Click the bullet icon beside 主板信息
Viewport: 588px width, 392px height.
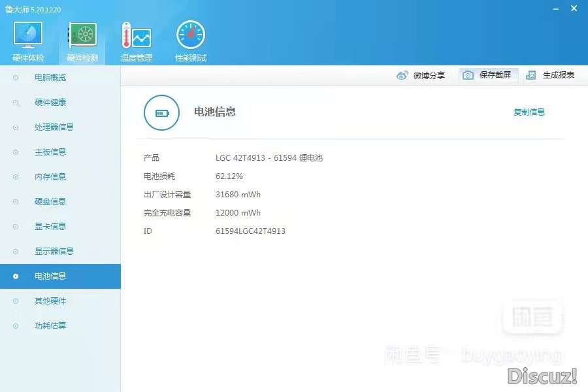[x=16, y=152]
